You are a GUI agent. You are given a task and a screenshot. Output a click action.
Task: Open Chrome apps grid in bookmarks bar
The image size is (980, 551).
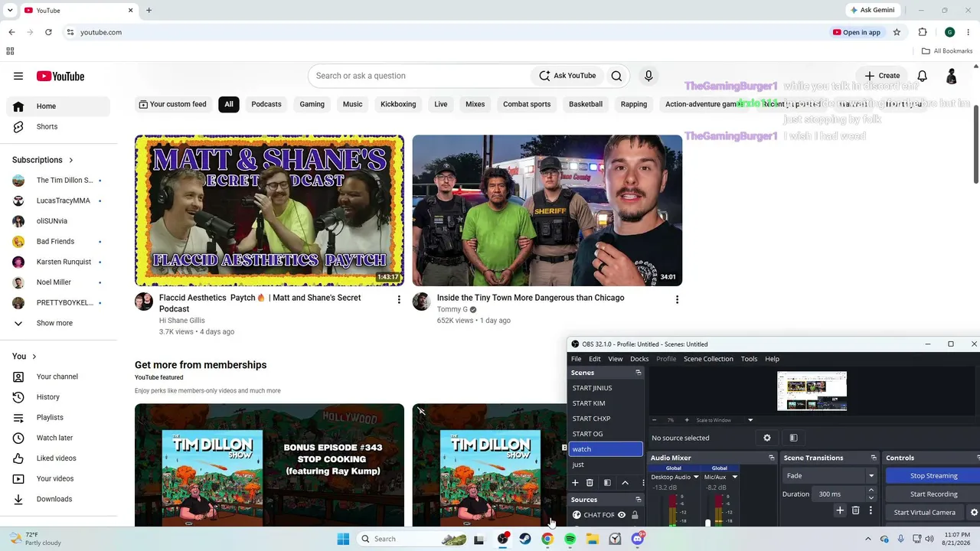10,51
